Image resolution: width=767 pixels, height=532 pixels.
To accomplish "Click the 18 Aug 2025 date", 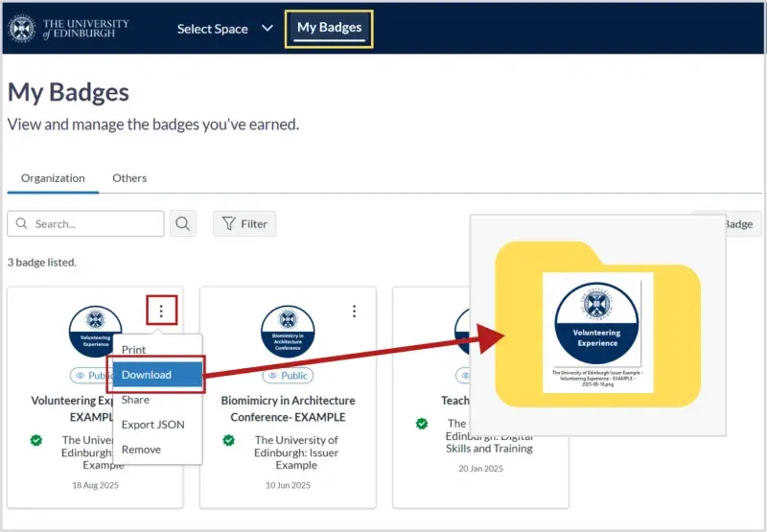I will [95, 485].
